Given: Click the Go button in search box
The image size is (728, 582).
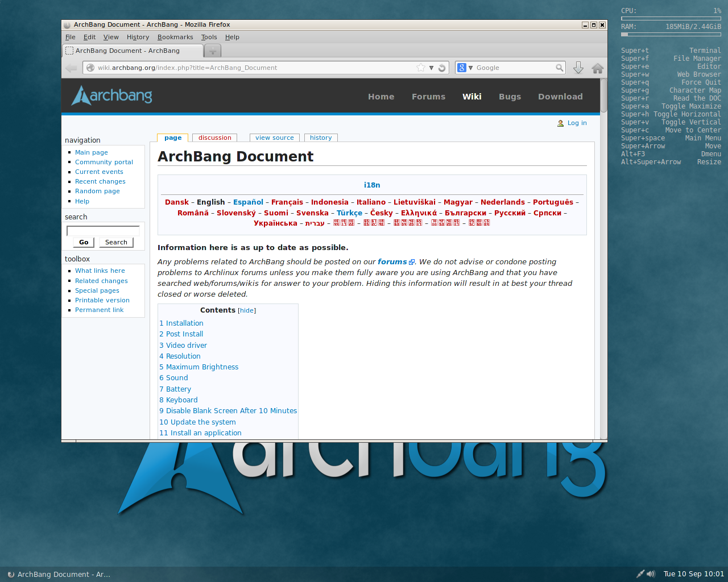Looking at the screenshot, I should 84,242.
